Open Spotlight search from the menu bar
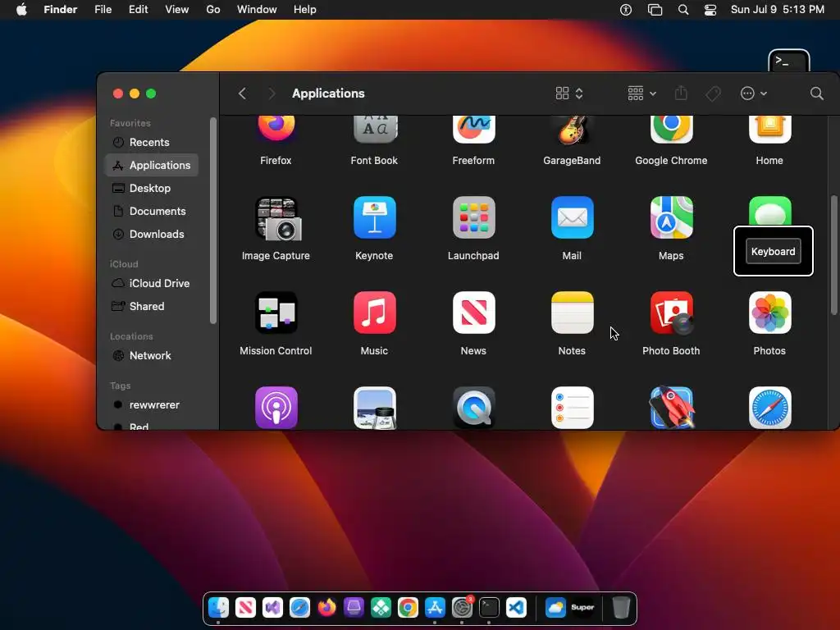 [x=683, y=10]
